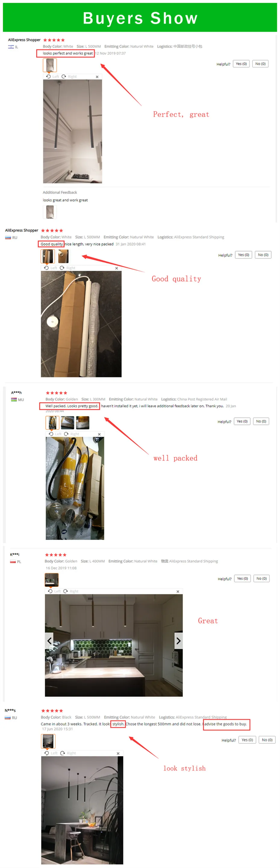Open Additional Feedback thumbnail image
The height and width of the screenshot is (868, 280).
tap(50, 212)
